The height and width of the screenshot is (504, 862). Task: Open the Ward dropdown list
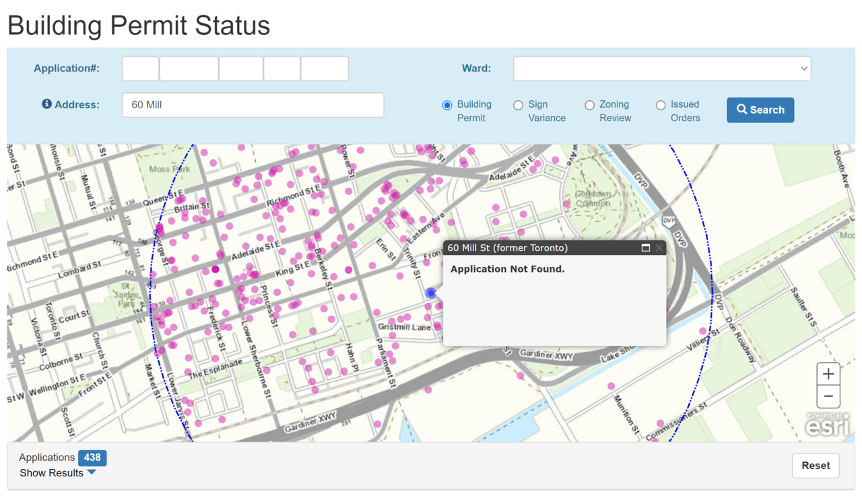coord(662,69)
